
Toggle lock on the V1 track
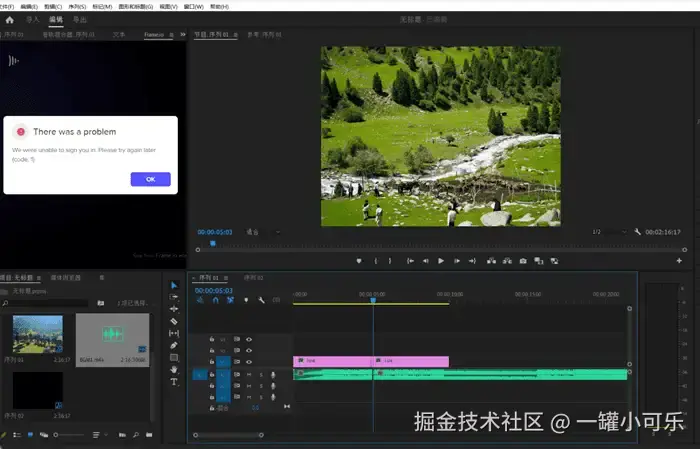212,362
